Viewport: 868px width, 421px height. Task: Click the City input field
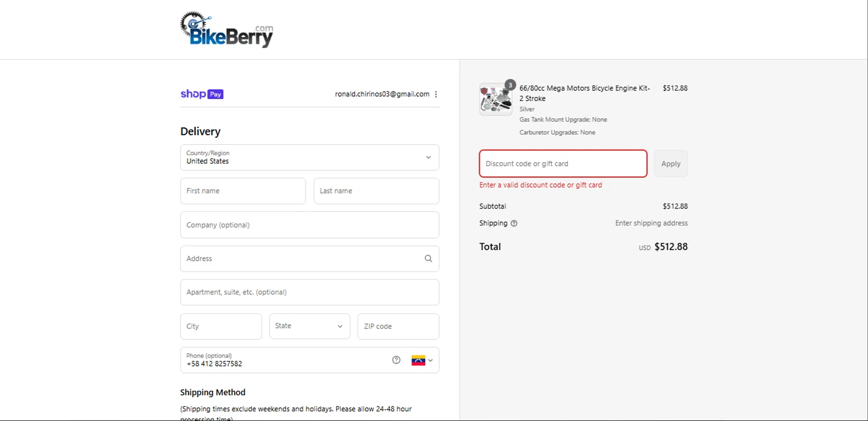pos(221,327)
